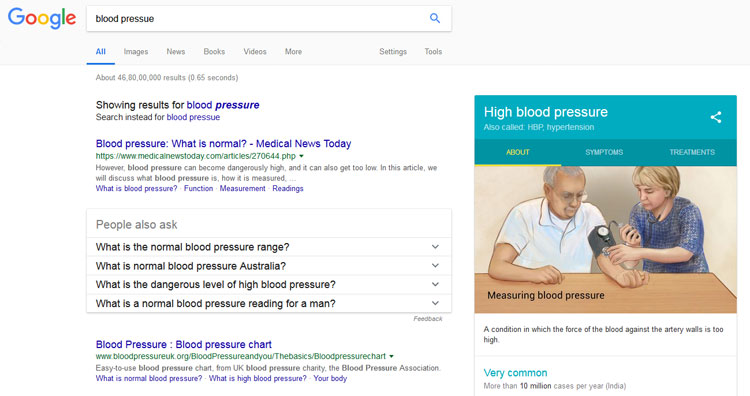Expand 'dangerous level of high blood pressure' question
The width and height of the screenshot is (750, 396).
(269, 285)
